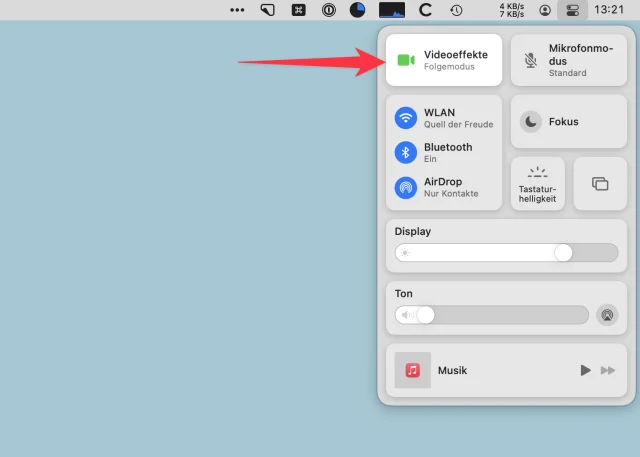Screen dimensions: 640x457
Task: Open the user account menu bar icon
Action: [544, 10]
